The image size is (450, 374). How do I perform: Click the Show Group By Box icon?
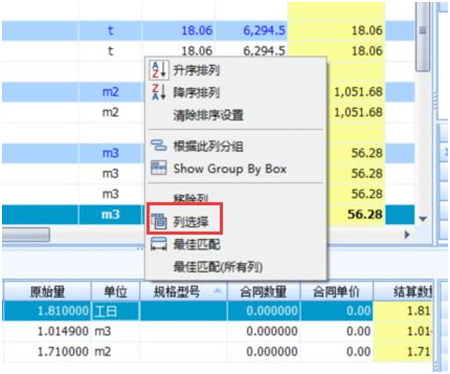(x=159, y=168)
